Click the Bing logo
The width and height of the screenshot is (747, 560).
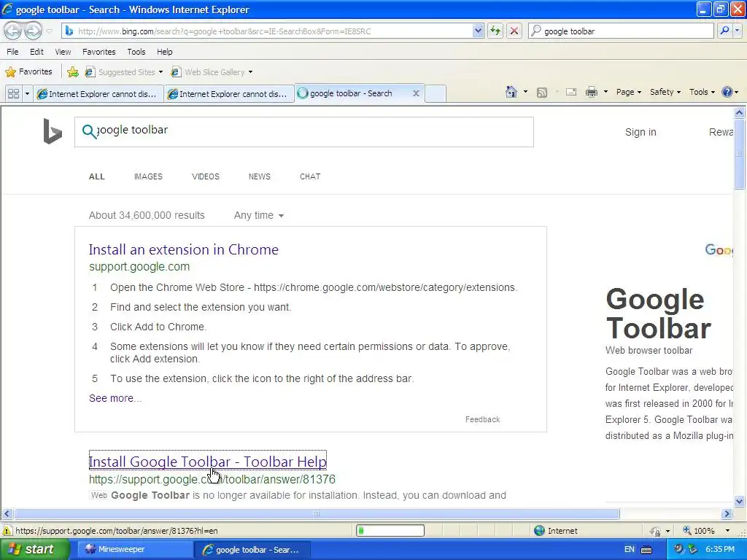click(53, 131)
